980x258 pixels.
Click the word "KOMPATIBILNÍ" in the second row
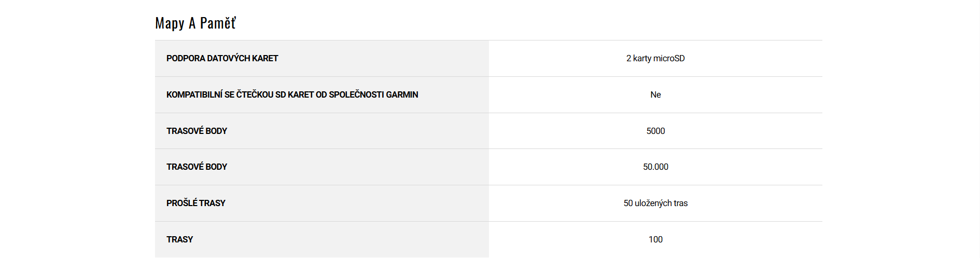[x=194, y=95]
